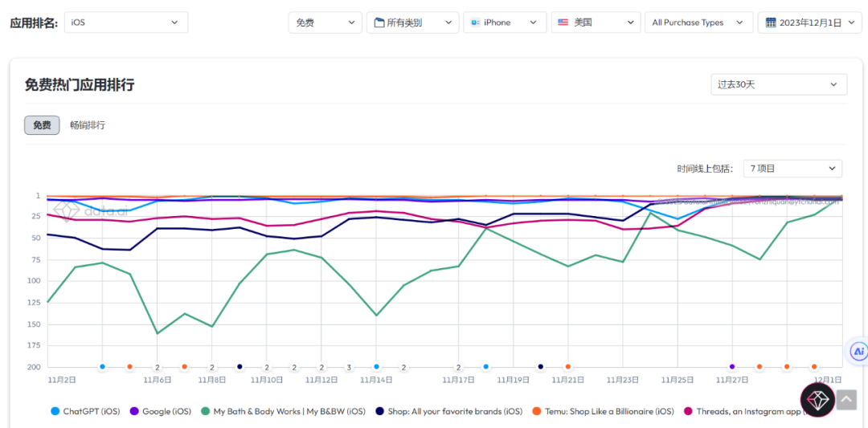The image size is (868, 428).
Task: Toggle Google (iOS) legend series
Action: [159, 411]
